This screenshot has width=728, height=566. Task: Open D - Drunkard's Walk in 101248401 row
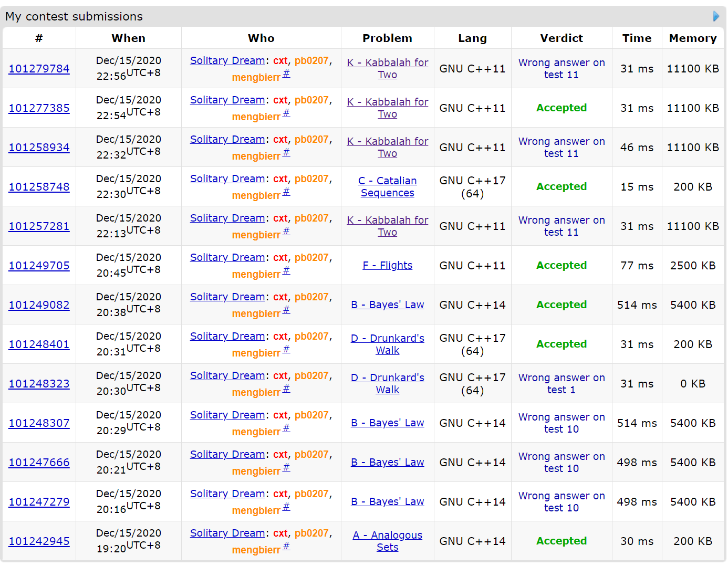387,344
